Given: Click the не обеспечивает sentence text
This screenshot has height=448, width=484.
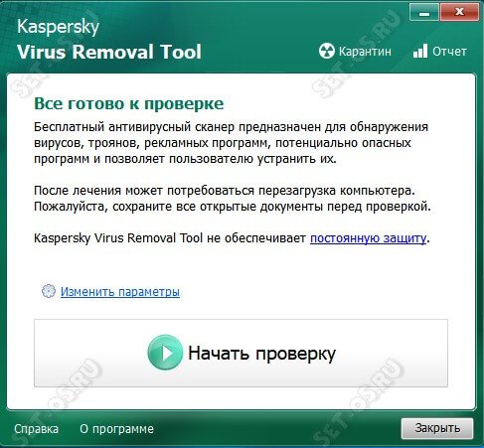Looking at the screenshot, I should tap(232, 238).
